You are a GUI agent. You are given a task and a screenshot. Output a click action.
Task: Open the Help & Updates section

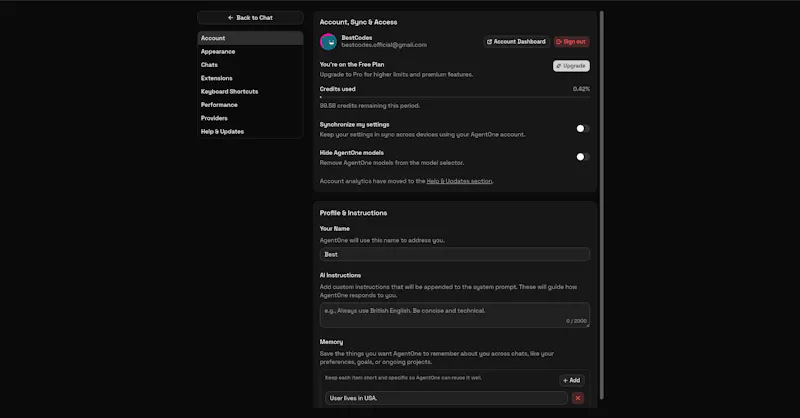[250, 131]
